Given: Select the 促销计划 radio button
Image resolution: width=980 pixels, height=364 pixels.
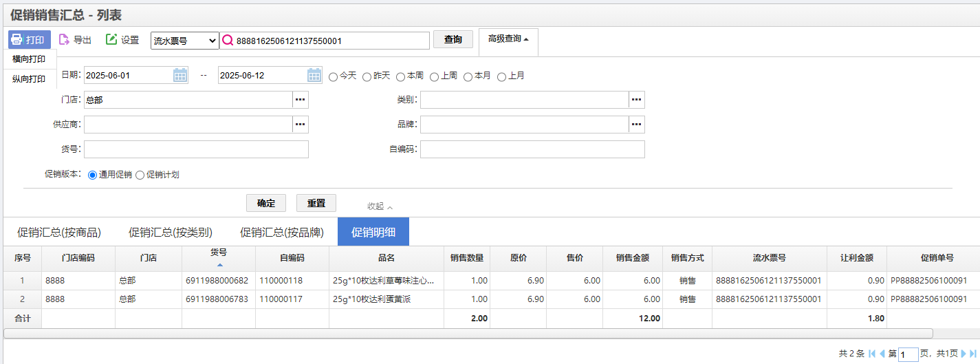Looking at the screenshot, I should [x=140, y=175].
